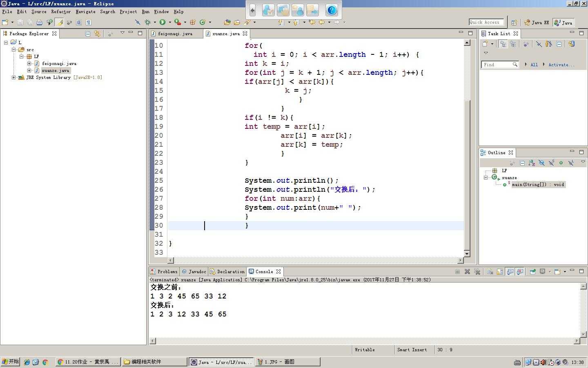Click Sort alphabetically icon in Outline panel
The image size is (588, 368).
[x=532, y=163]
